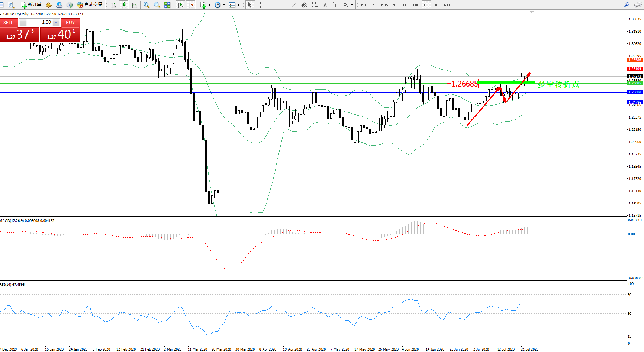Click the lot size volume field
The width and height of the screenshot is (644, 352).
[40, 22]
